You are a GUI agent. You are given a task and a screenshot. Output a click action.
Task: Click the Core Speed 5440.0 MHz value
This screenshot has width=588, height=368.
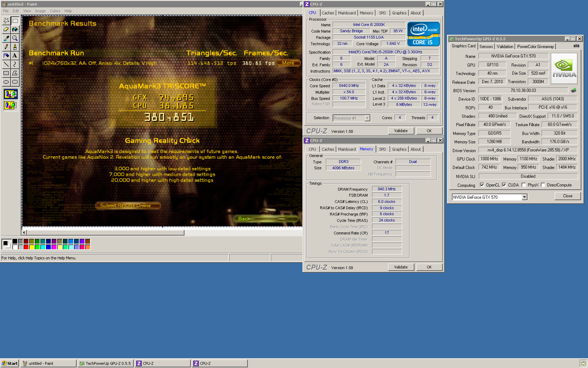tap(349, 86)
